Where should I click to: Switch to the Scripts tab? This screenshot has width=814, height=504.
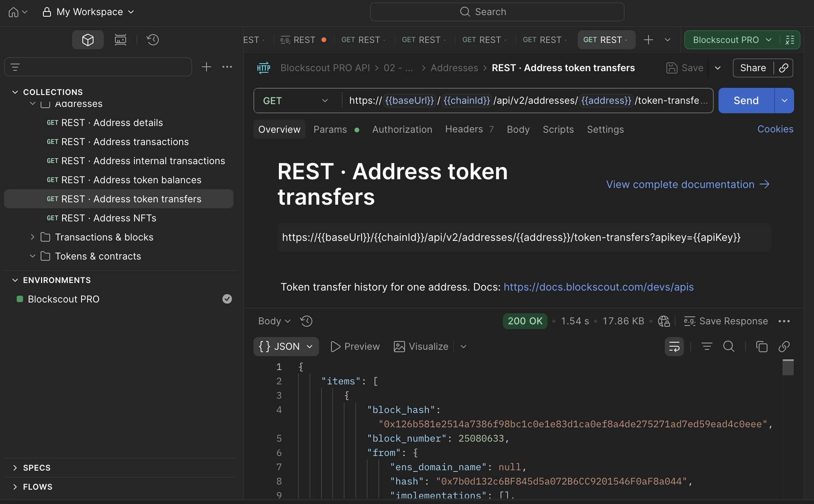558,130
